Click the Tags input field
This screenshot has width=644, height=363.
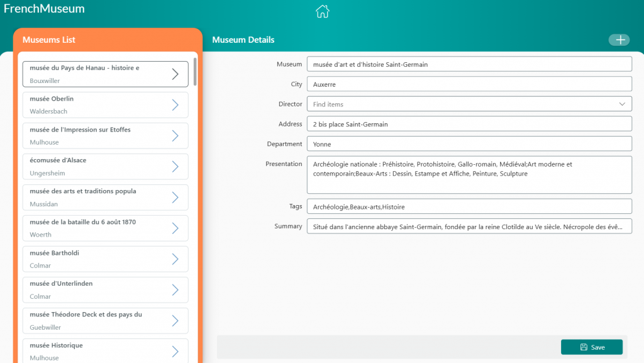click(x=469, y=206)
